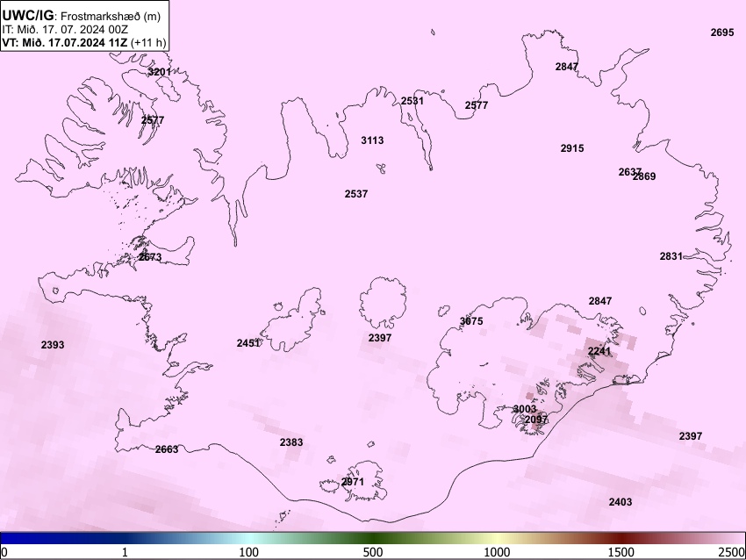Click the freezing level value 2831

[x=671, y=256]
